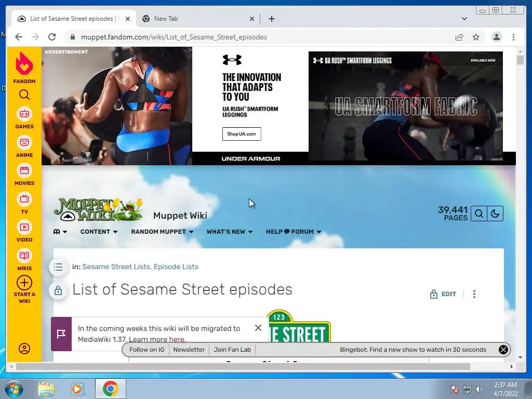Viewport: 532px width, 399px height.
Task: Dismiss the MediaWiki migration notice
Action: [258, 328]
